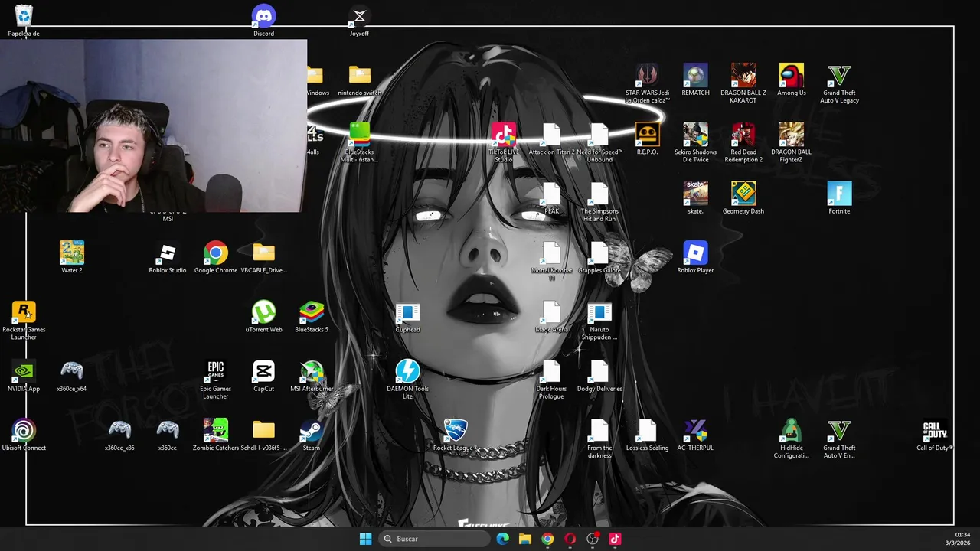Launch the Cuphead desktop shortcut
Viewport: 980px width, 551px height.
click(x=407, y=318)
